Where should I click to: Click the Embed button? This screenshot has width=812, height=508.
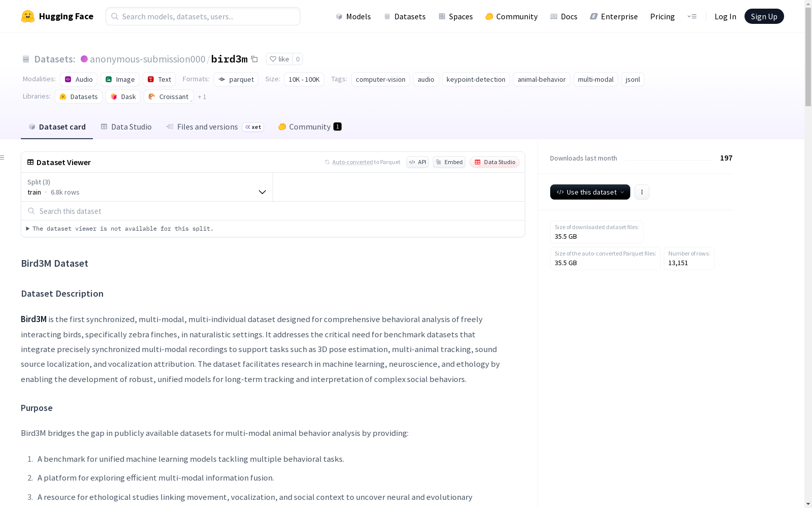(x=449, y=162)
